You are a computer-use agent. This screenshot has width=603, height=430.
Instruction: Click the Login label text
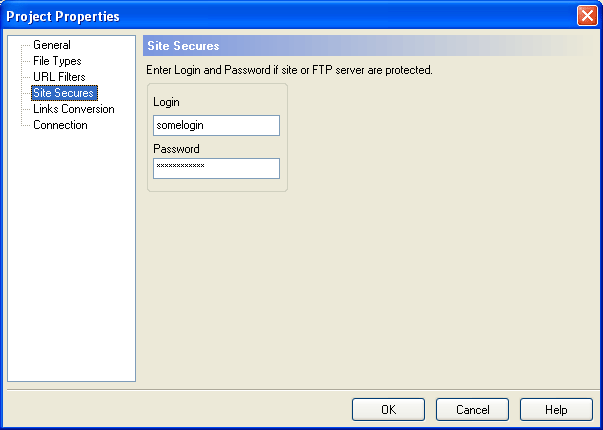point(168,103)
